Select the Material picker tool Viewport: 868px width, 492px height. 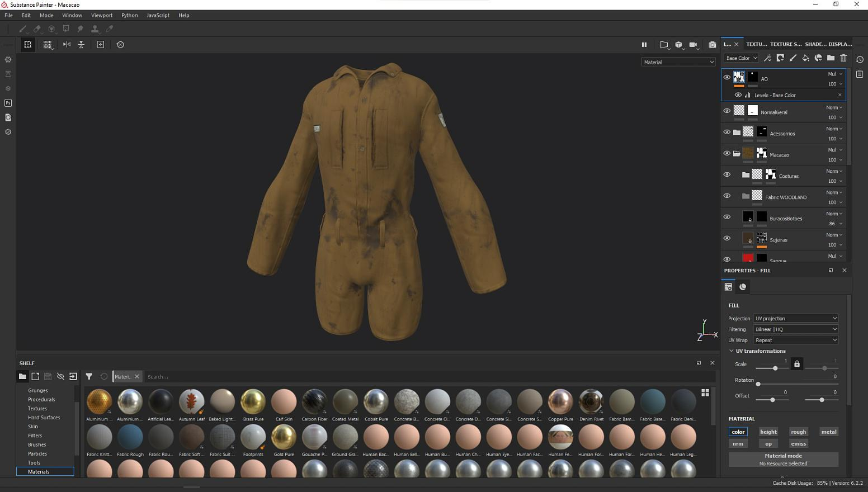[x=110, y=29]
